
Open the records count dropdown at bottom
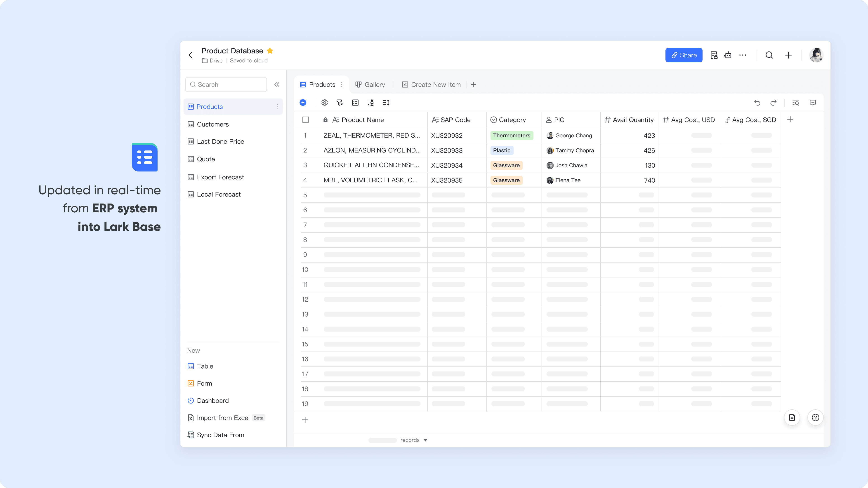point(425,440)
